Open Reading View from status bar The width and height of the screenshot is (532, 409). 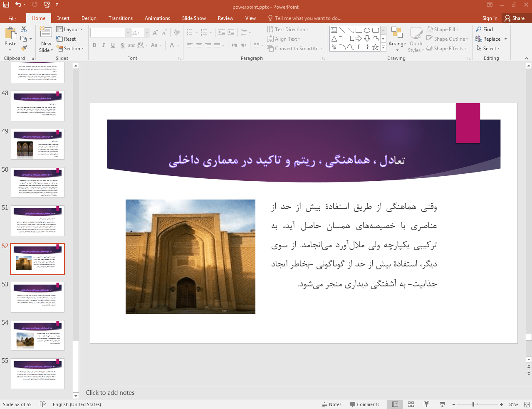(426, 404)
